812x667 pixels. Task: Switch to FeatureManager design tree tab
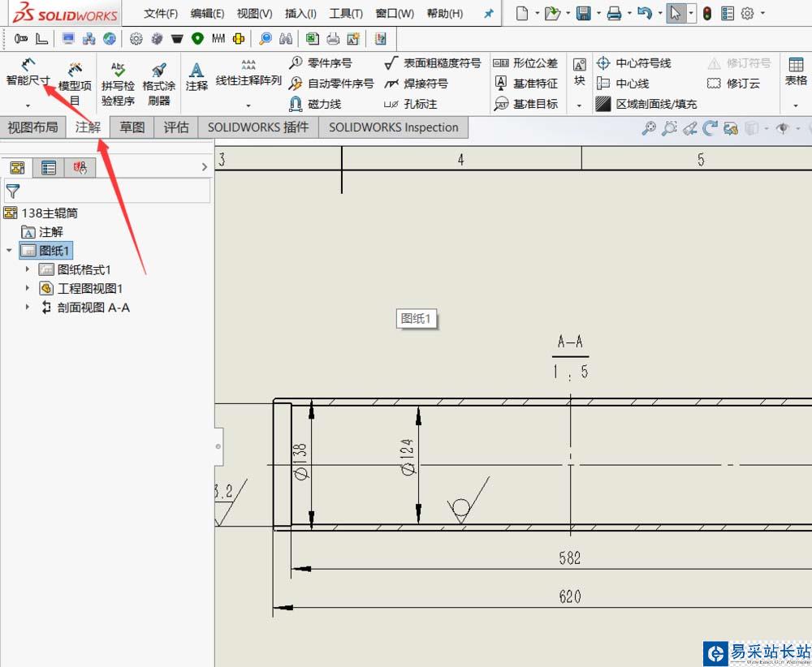click(17, 168)
